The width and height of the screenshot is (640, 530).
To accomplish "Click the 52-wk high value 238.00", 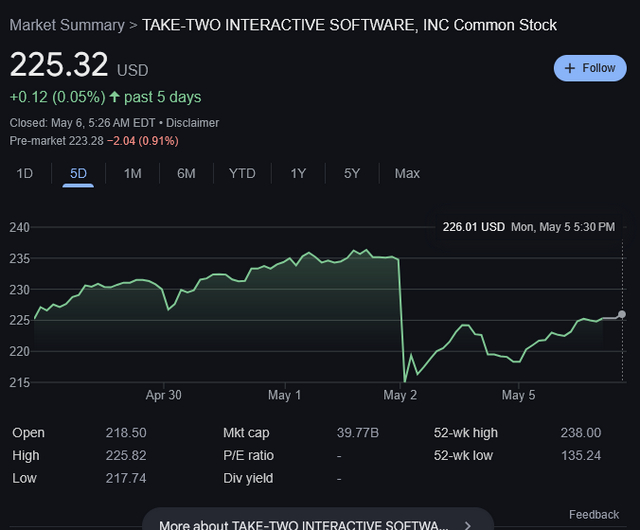I will (580, 433).
